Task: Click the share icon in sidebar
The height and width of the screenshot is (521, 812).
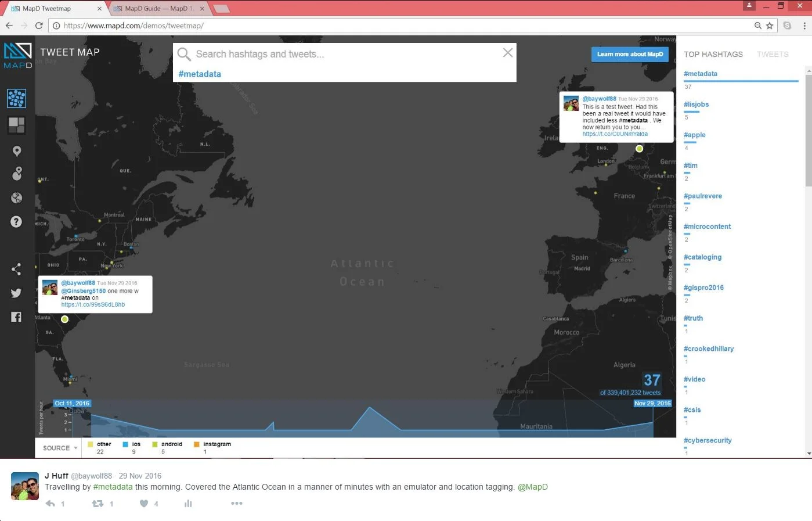Action: 16,269
